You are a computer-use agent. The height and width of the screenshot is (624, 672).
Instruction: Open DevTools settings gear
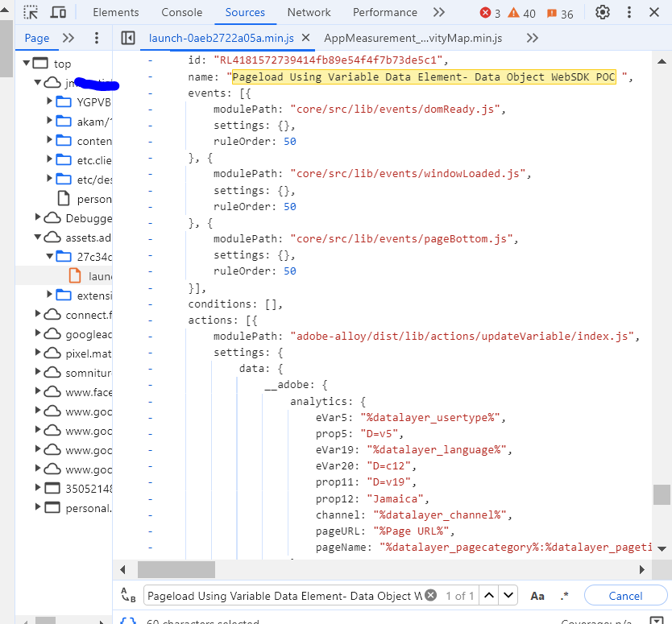602,11
